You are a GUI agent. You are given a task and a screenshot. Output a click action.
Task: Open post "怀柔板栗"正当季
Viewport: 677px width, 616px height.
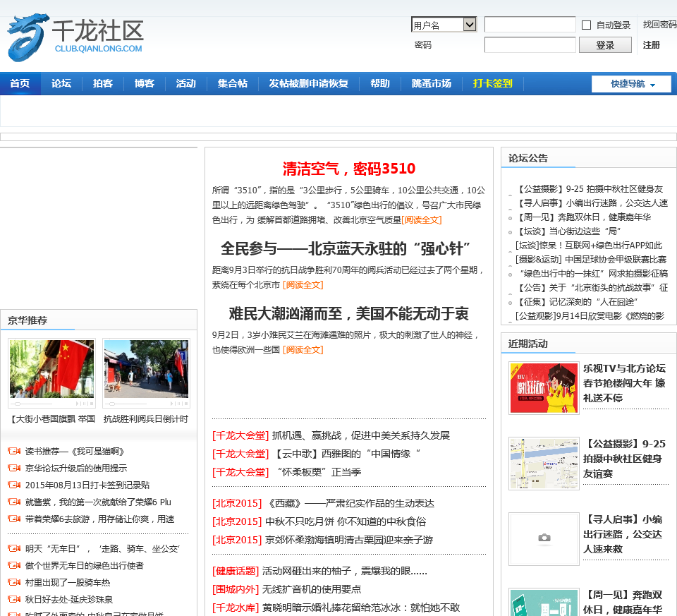(x=318, y=472)
